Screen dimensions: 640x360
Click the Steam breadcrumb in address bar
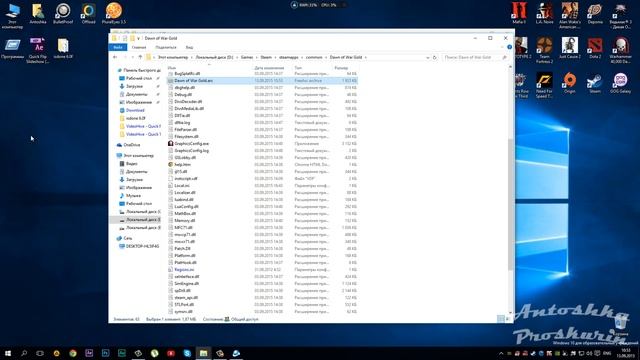pyautogui.click(x=266, y=58)
